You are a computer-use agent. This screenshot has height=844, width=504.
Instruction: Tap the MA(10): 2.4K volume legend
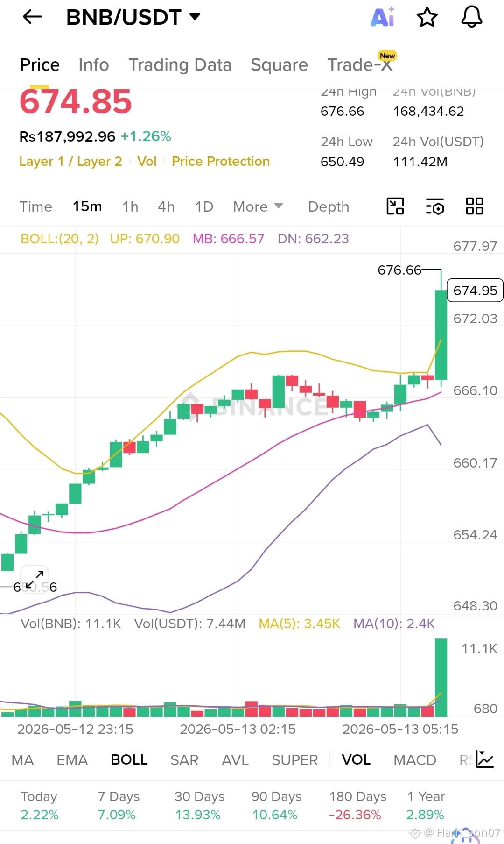tap(394, 624)
